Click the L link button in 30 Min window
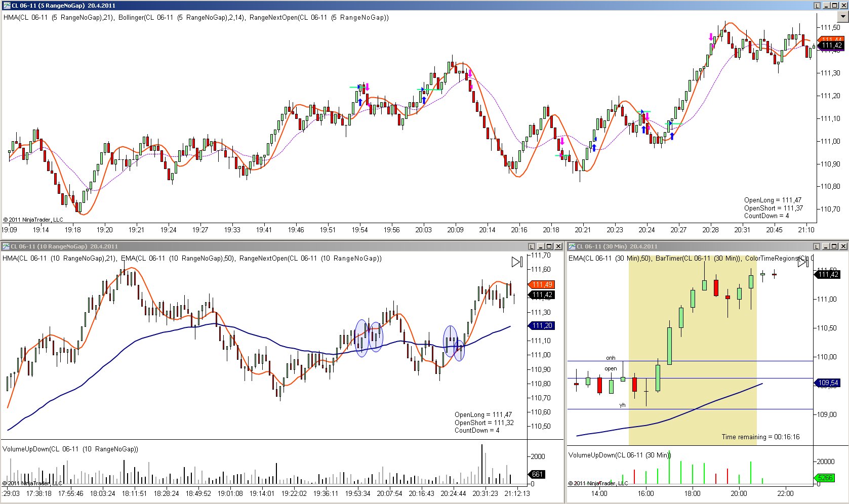This screenshot has width=849, height=504. pos(817,246)
